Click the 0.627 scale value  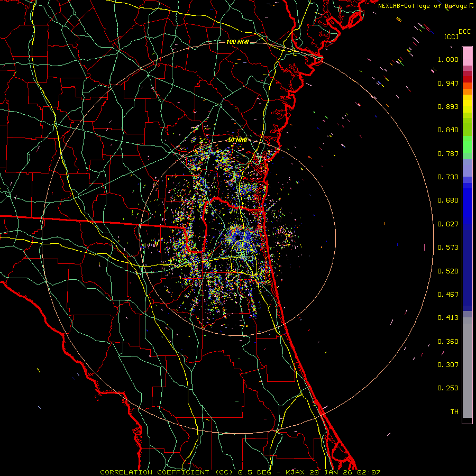448,224
